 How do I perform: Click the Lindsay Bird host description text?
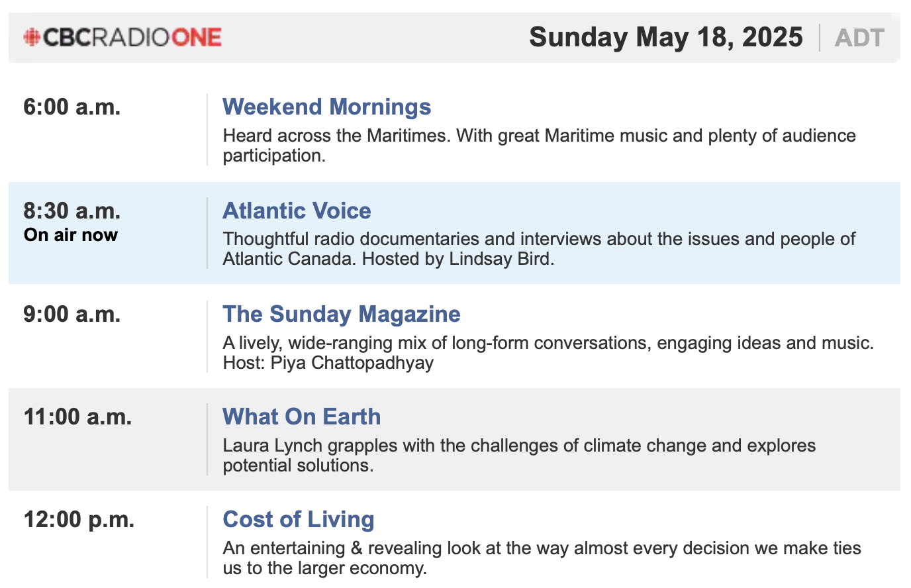539,249
